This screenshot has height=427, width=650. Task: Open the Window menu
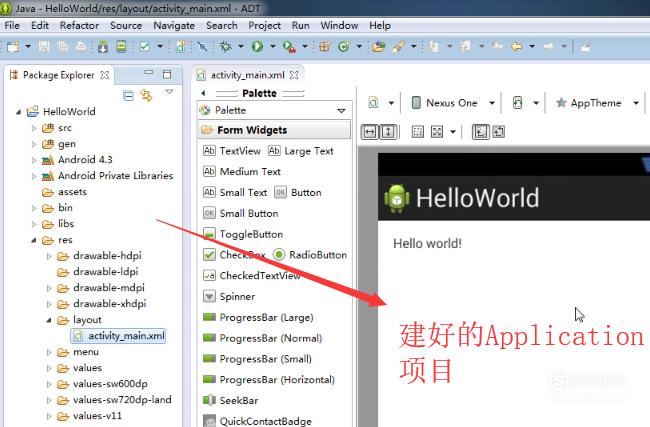point(339,25)
